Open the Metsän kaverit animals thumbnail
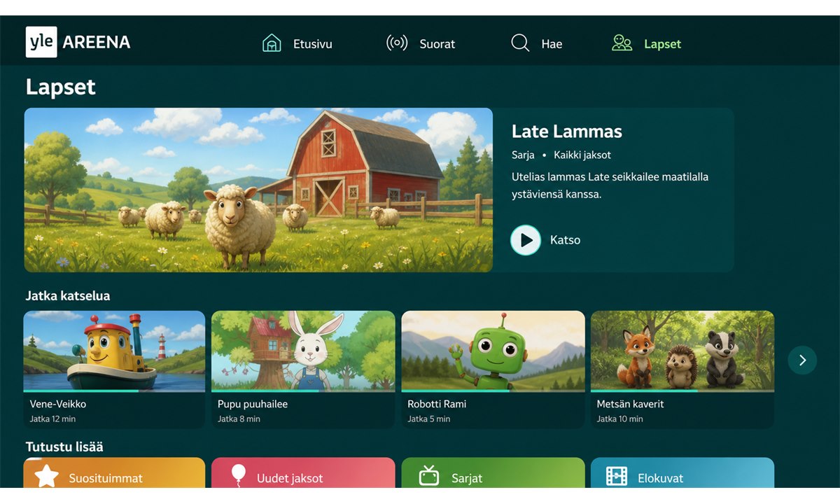The height and width of the screenshot is (504, 840). pos(682,350)
